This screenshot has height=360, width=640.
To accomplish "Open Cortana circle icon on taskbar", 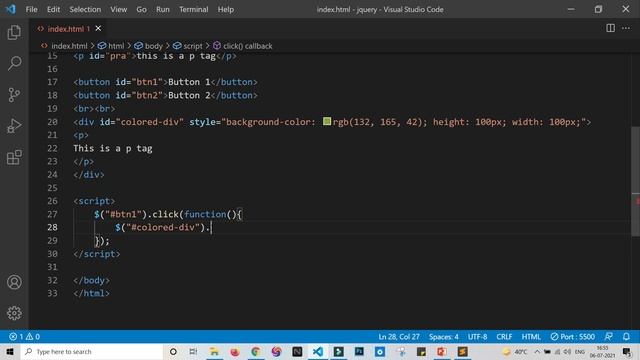I will coord(173,351).
